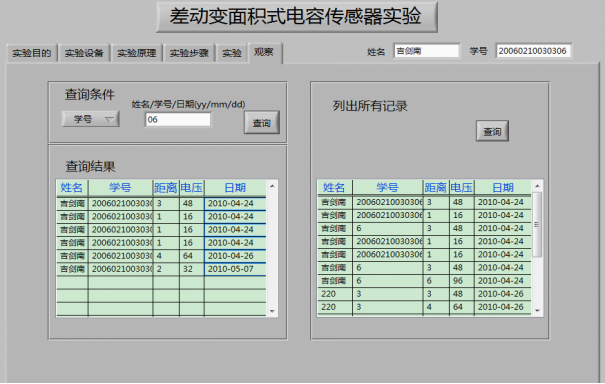Click voltage 96 cell in all-records table
This screenshot has width=605, height=384.
tap(462, 281)
